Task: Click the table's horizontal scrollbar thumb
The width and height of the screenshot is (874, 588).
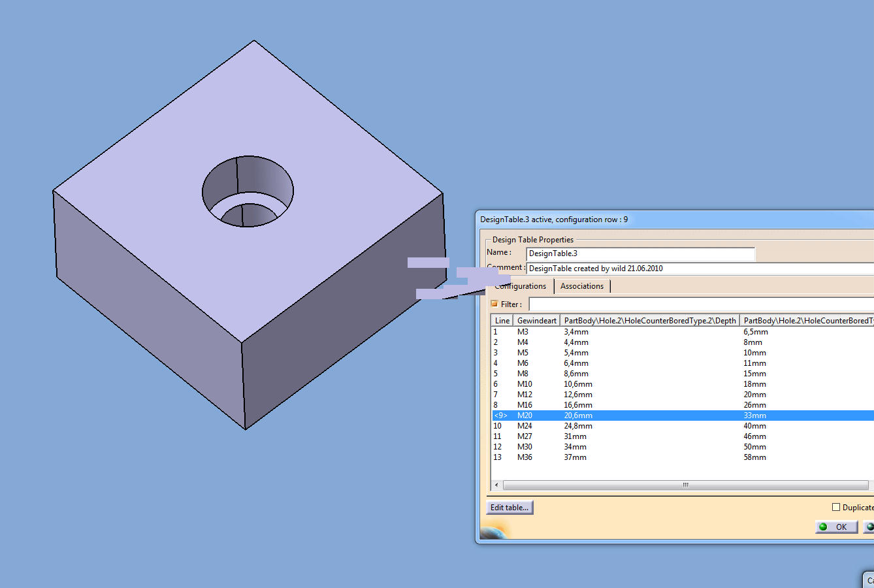Action: 685,485
